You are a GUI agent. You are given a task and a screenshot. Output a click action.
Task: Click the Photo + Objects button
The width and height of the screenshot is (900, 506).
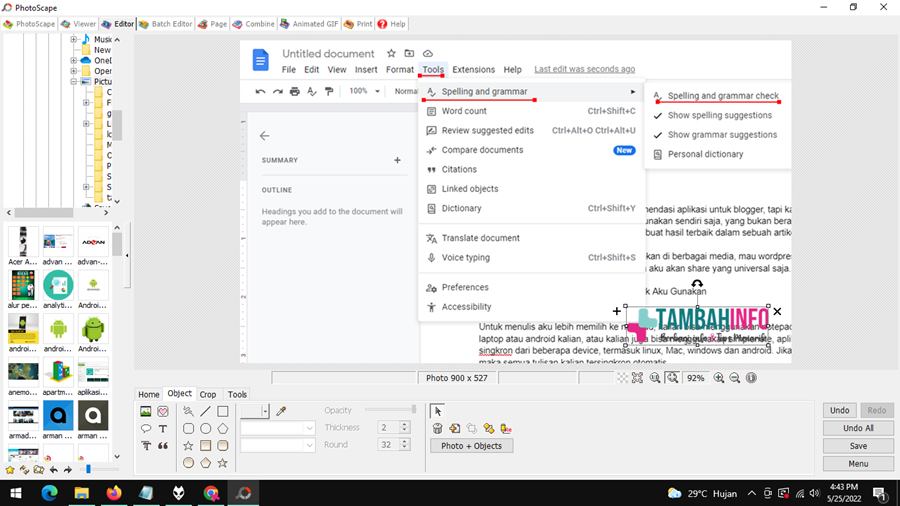tap(471, 446)
